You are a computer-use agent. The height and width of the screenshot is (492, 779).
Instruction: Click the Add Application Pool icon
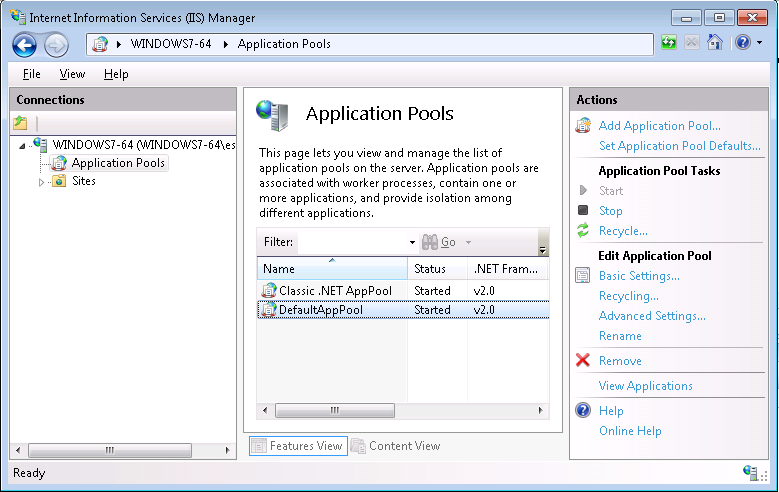583,125
